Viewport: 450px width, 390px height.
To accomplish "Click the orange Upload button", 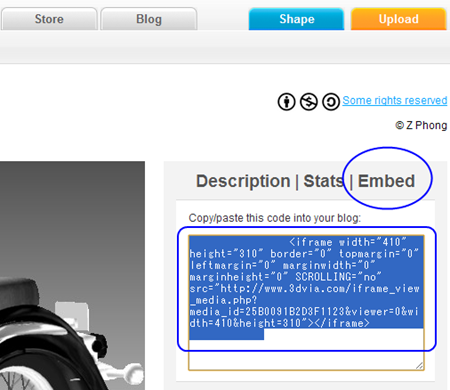I will point(398,19).
